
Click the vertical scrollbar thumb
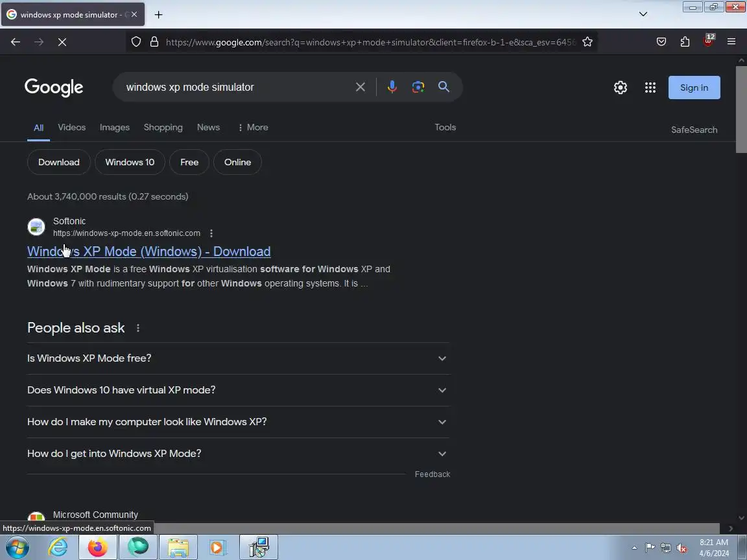click(x=741, y=110)
